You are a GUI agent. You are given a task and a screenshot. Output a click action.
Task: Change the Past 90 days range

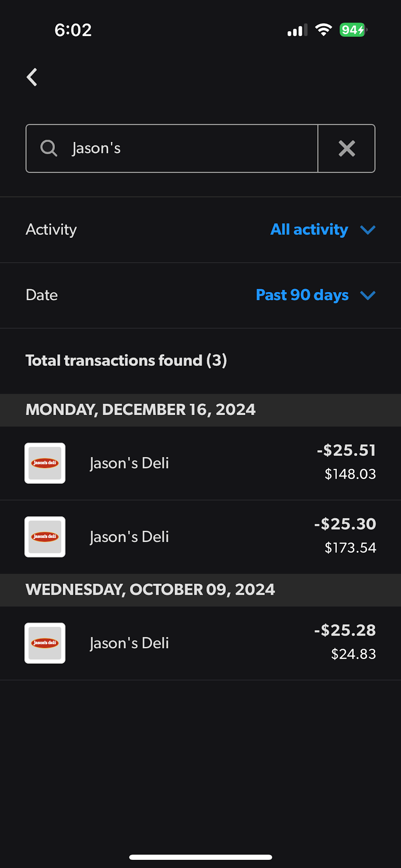[x=302, y=295]
